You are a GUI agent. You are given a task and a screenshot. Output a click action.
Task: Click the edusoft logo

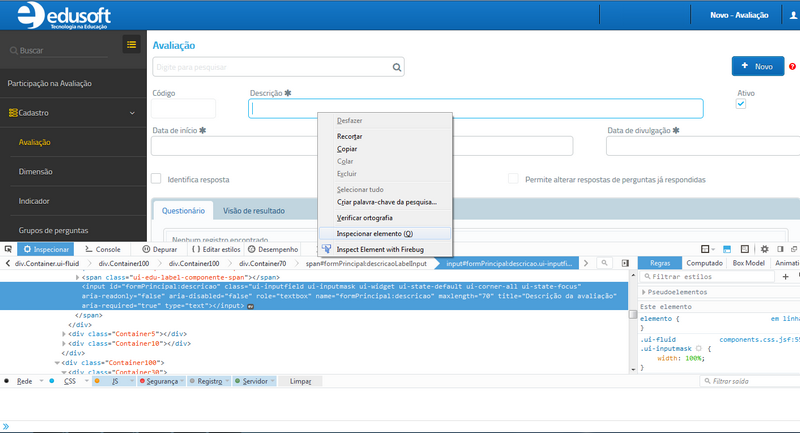(x=64, y=15)
